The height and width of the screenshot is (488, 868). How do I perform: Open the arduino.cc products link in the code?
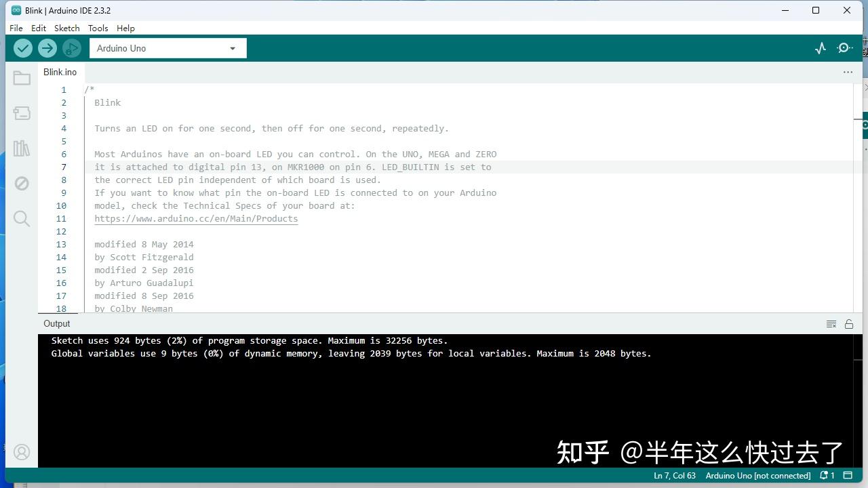coord(196,218)
